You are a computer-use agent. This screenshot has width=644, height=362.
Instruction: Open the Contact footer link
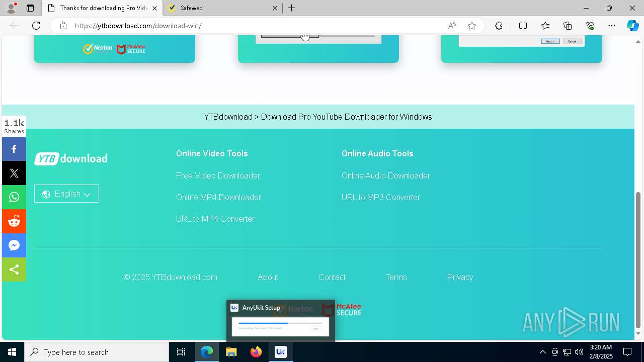[332, 277]
